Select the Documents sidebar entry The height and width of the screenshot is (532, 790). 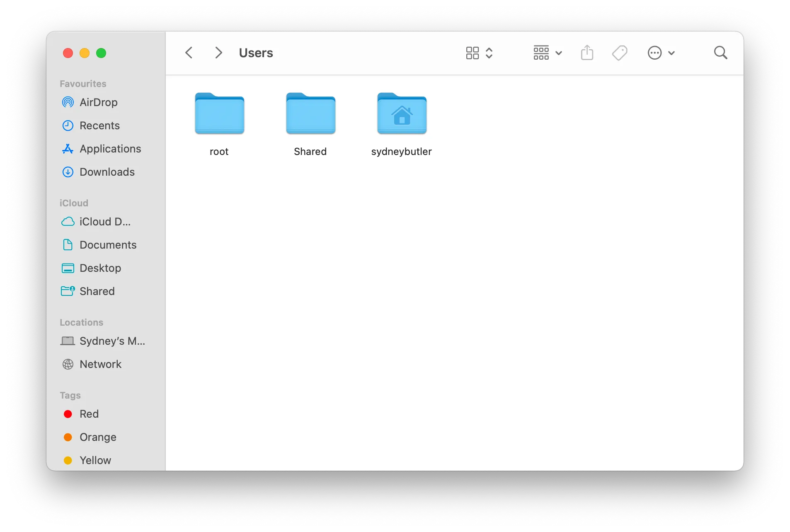point(108,245)
